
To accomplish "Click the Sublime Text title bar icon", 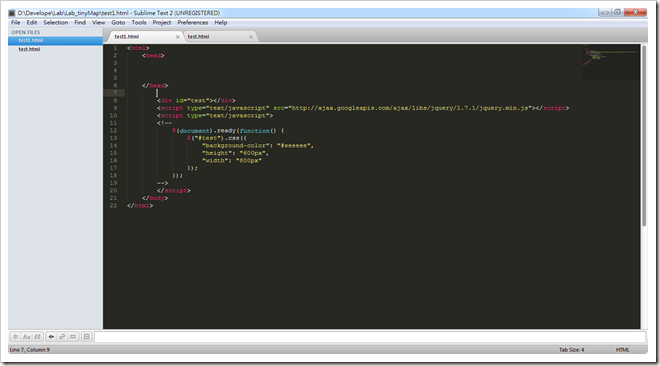I will pos(12,13).
